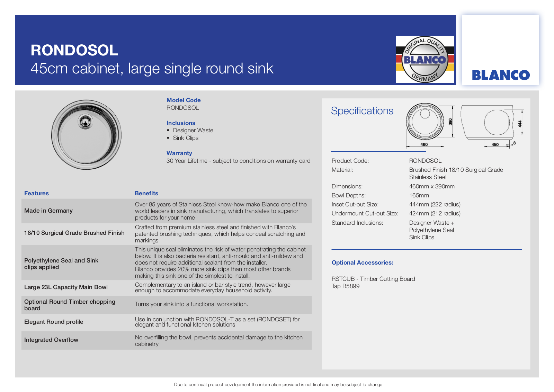Click the Benefits column header

pyautogui.click(x=146, y=193)
